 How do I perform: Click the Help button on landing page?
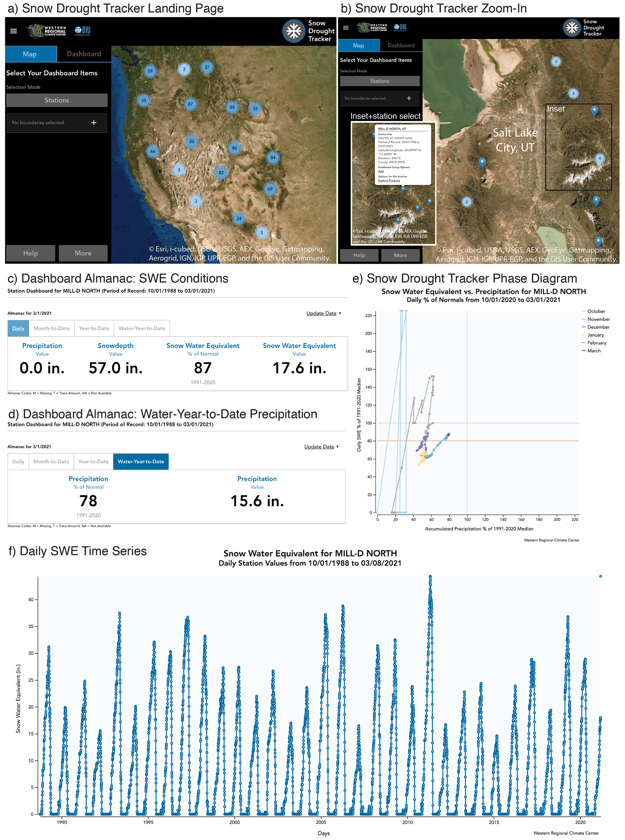click(31, 253)
